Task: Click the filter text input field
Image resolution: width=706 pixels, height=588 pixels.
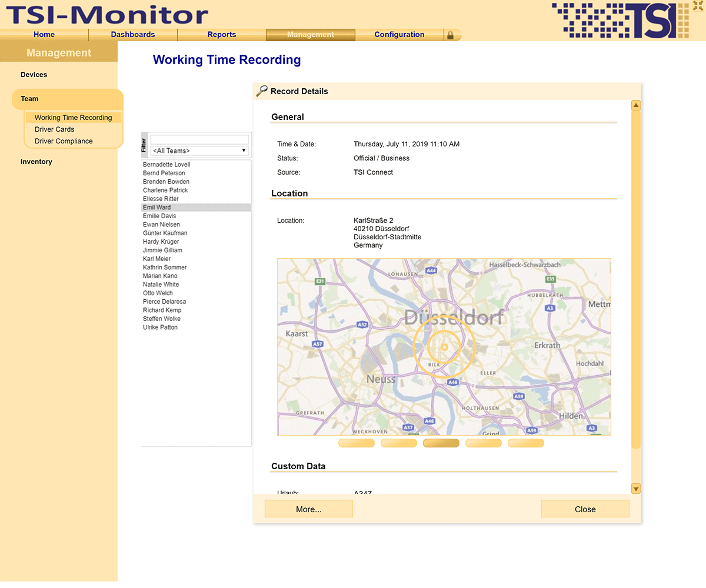Action: [x=200, y=140]
